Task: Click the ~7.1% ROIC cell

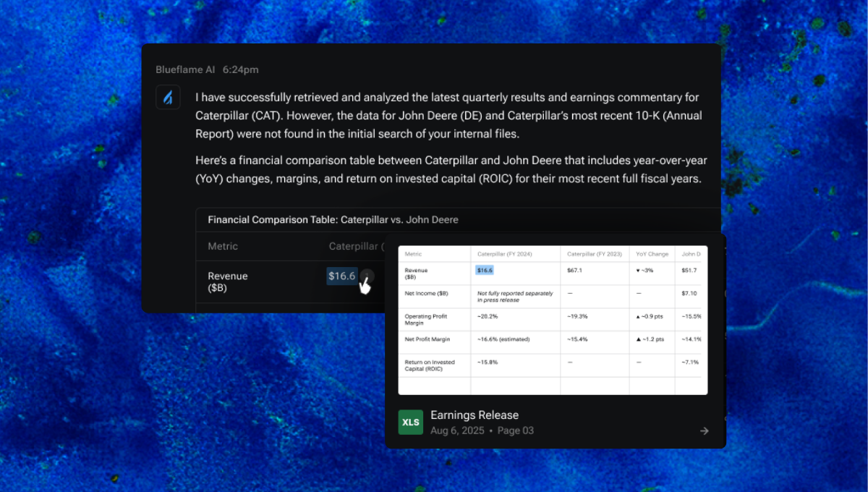Action: click(690, 362)
